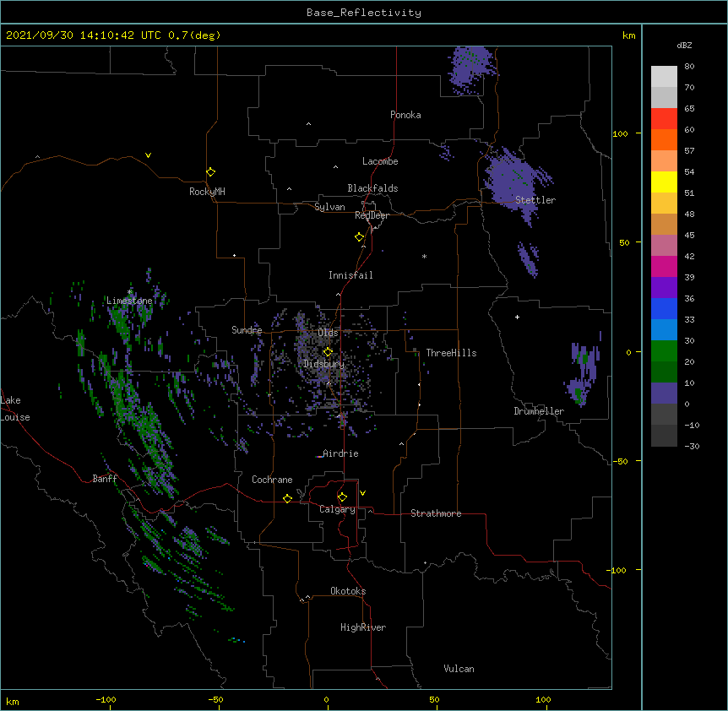Click the Cochrane town label
This screenshot has height=711, width=728.
click(272, 480)
